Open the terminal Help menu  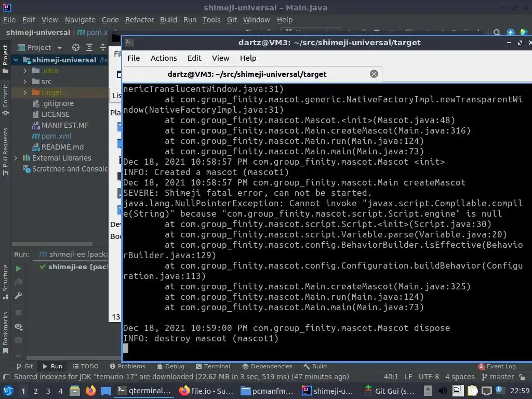[x=248, y=58]
